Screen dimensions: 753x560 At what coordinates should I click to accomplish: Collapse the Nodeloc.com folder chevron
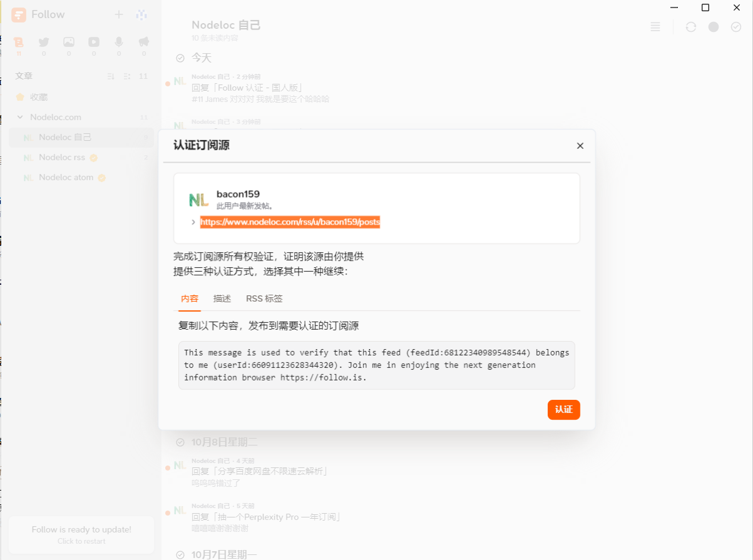[x=20, y=117]
